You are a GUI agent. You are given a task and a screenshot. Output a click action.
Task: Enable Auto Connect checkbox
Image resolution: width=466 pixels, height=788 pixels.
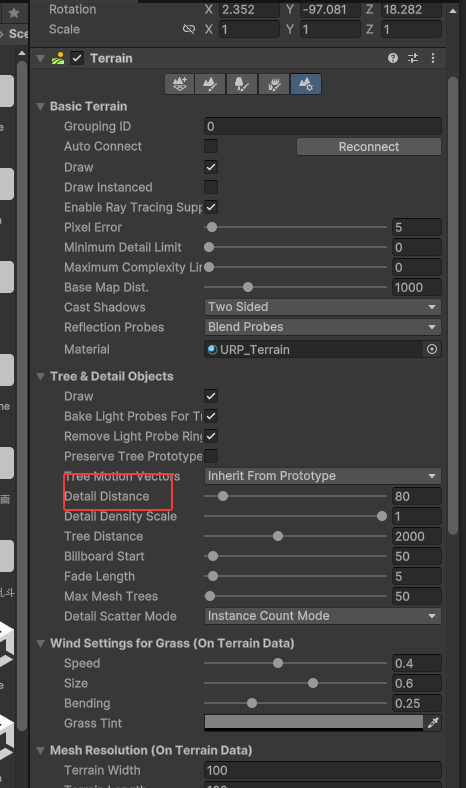211,146
